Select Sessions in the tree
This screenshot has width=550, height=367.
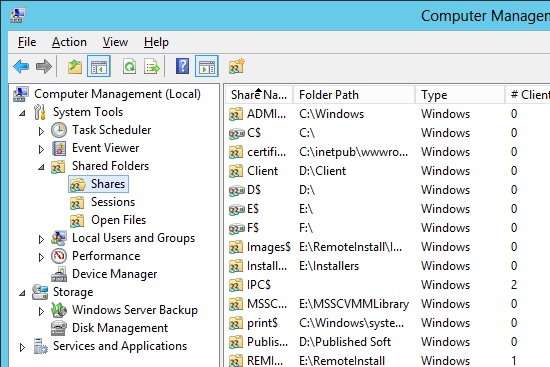(x=113, y=202)
